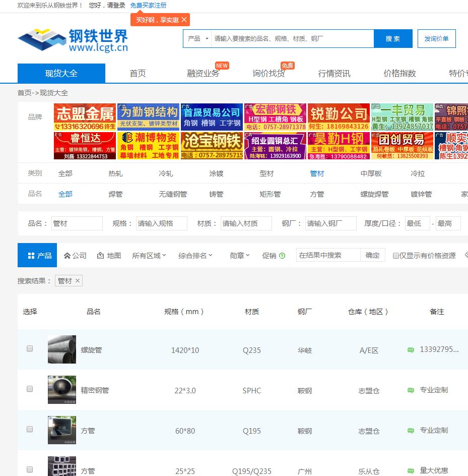Screen dimensions: 468x476
Task: Select the 热轧 category filter
Action: 115,173
